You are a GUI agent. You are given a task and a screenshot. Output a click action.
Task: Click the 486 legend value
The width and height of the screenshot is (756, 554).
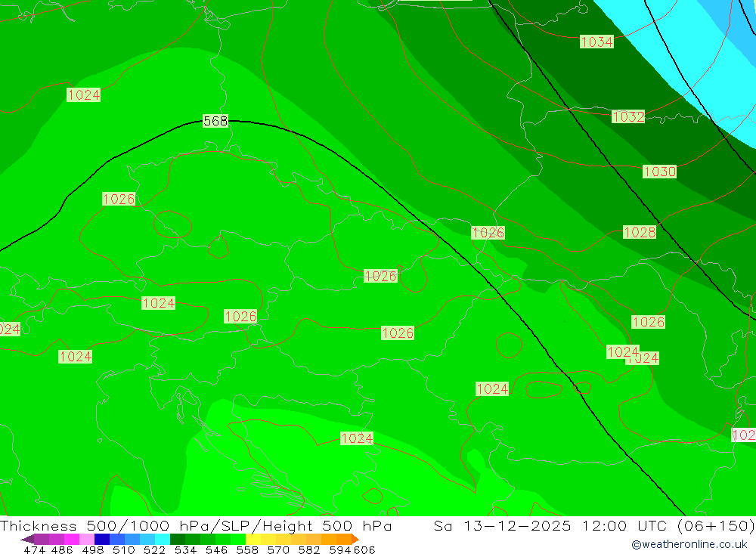click(62, 550)
